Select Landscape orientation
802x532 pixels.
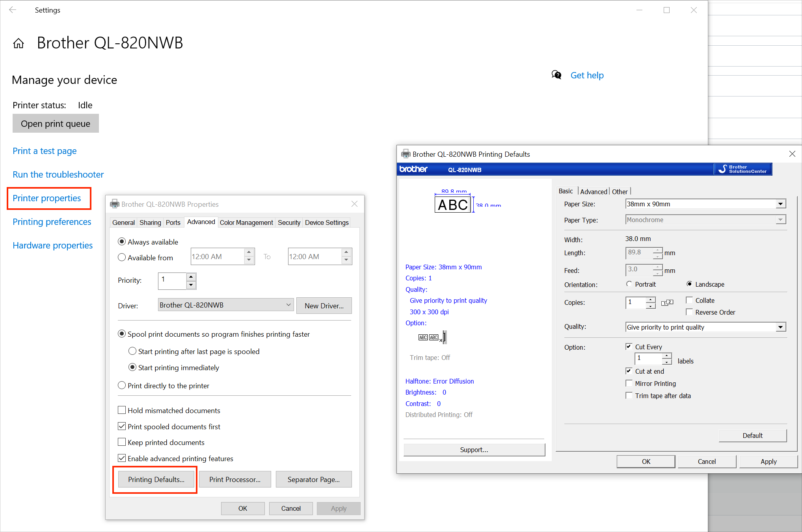click(x=689, y=284)
